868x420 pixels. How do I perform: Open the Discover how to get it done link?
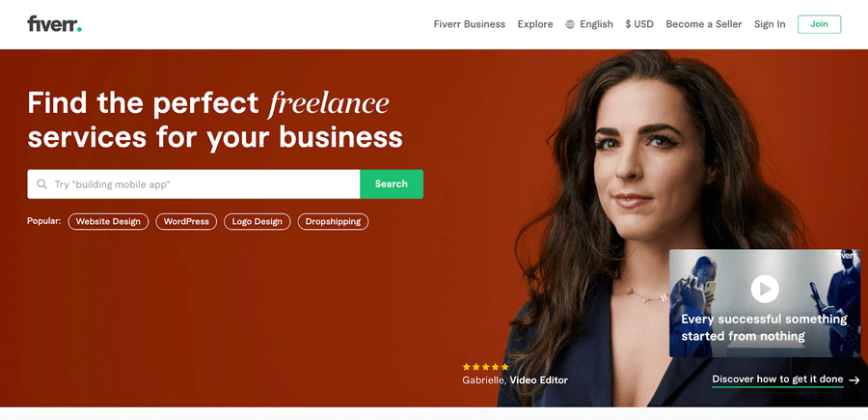pyautogui.click(x=777, y=379)
